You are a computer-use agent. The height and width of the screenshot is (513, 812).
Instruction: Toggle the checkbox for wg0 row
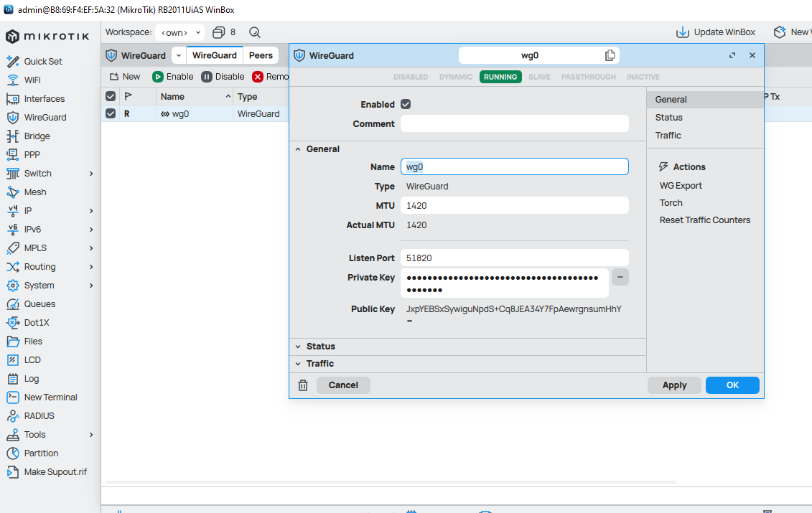pyautogui.click(x=111, y=113)
